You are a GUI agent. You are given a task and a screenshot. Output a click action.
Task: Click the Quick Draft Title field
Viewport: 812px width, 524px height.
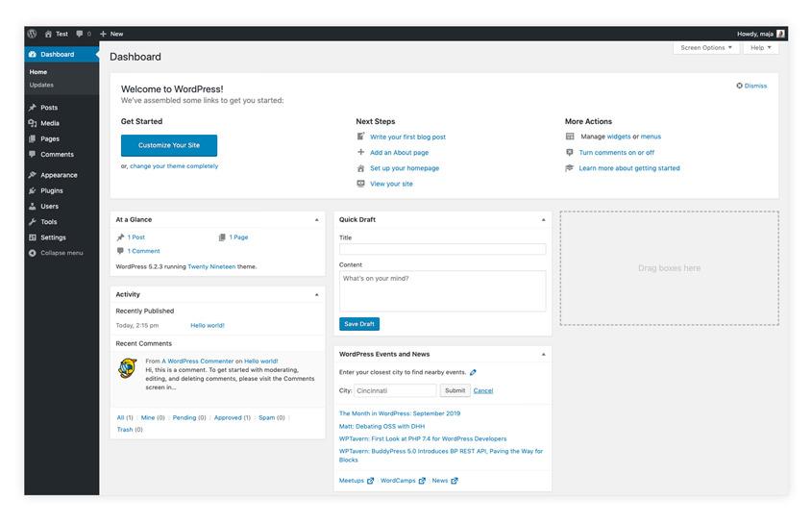(x=442, y=249)
